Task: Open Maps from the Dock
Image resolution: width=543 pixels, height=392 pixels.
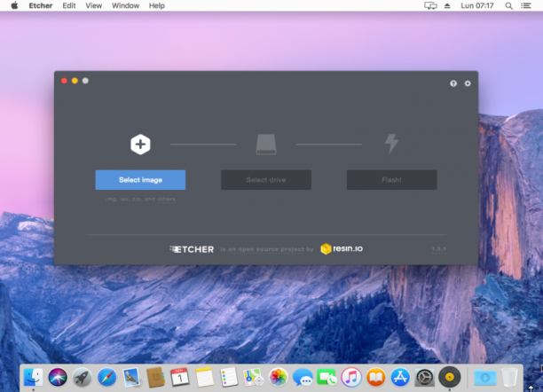Action: 254,377
